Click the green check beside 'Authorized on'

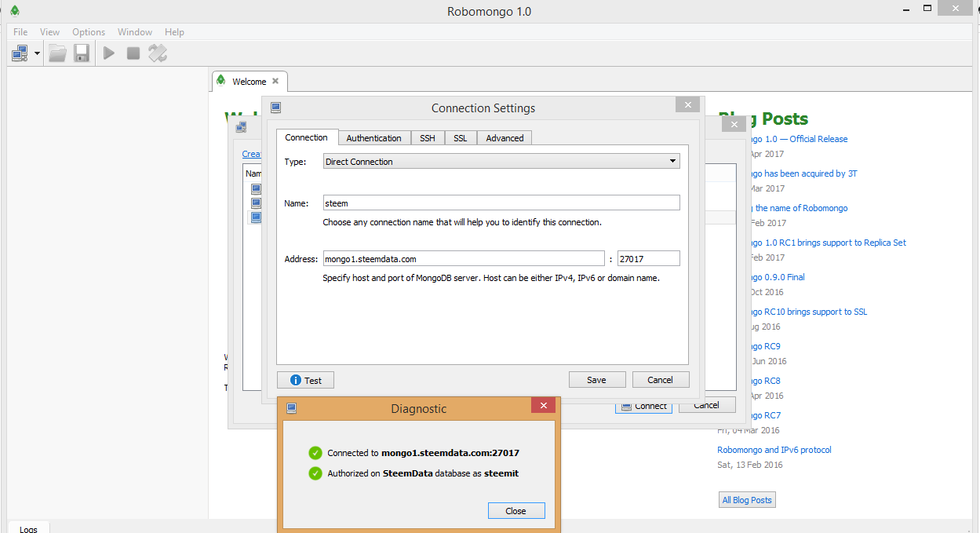pyautogui.click(x=315, y=473)
